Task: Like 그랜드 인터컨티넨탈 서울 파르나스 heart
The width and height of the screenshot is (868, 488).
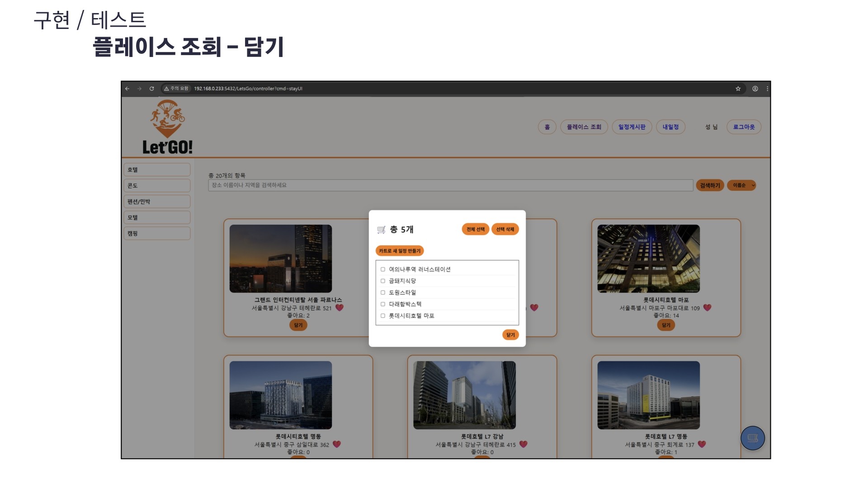Action: point(340,308)
